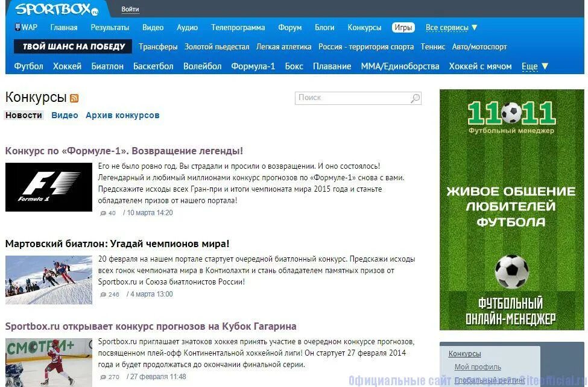
Task: Click the biathlon skiers thumbnail
Action: point(49,280)
